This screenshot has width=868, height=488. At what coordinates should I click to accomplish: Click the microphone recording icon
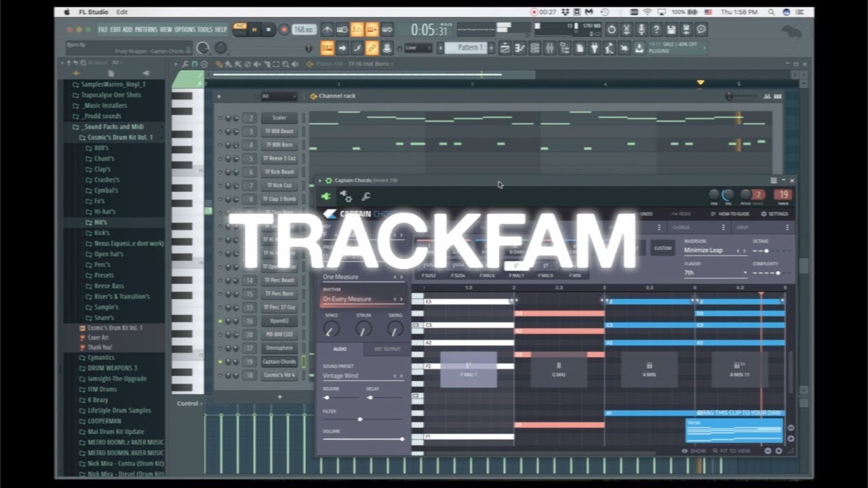pyautogui.click(x=642, y=30)
